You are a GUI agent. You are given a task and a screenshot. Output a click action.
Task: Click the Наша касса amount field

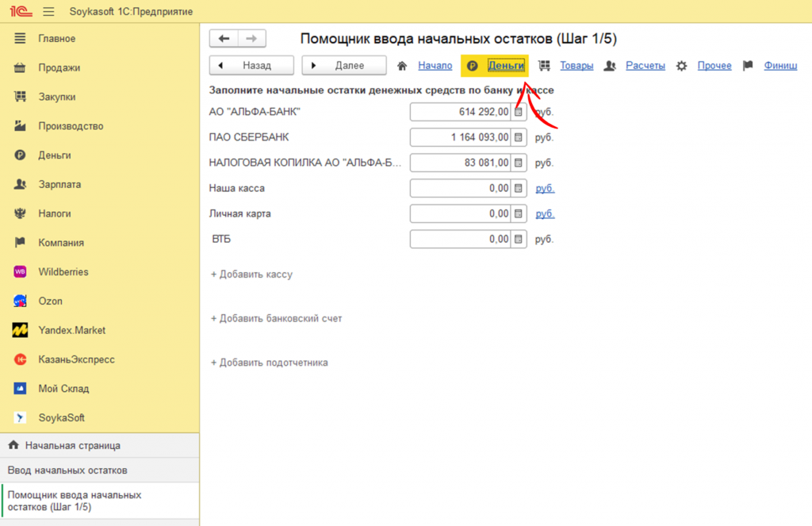(x=460, y=189)
